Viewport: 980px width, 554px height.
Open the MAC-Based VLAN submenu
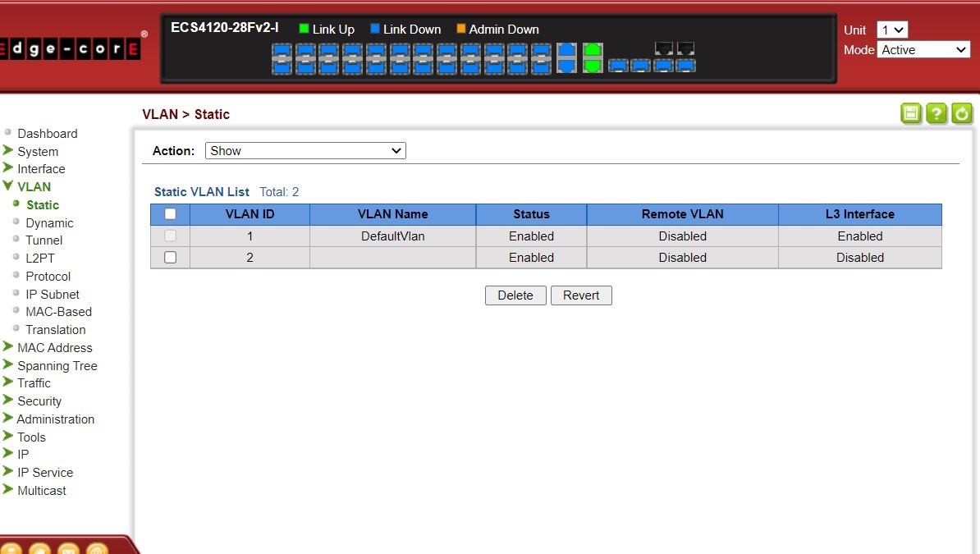(59, 311)
